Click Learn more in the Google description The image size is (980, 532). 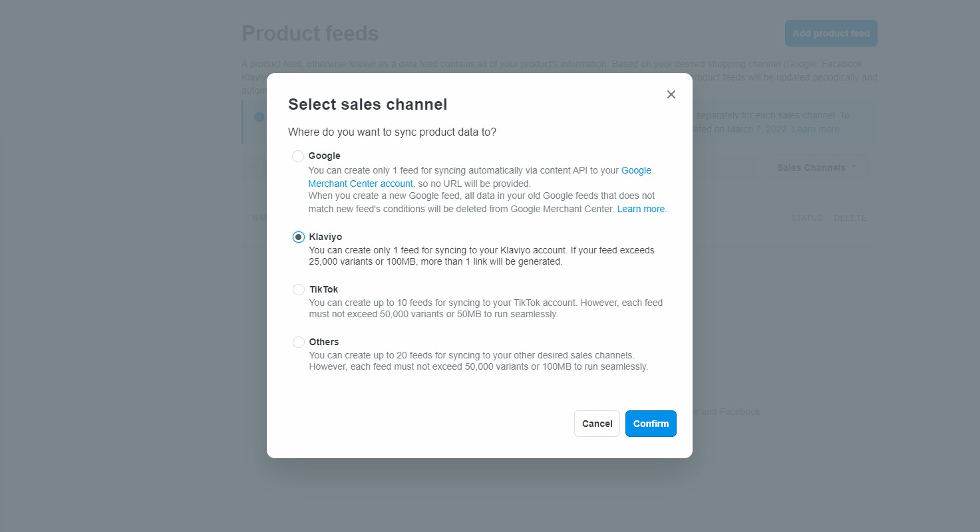click(641, 209)
